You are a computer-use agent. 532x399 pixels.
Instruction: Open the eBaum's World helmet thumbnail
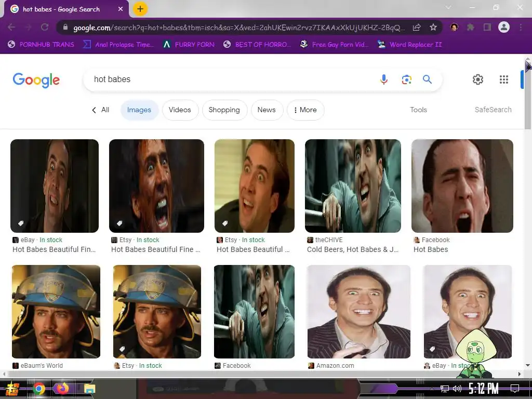56,312
